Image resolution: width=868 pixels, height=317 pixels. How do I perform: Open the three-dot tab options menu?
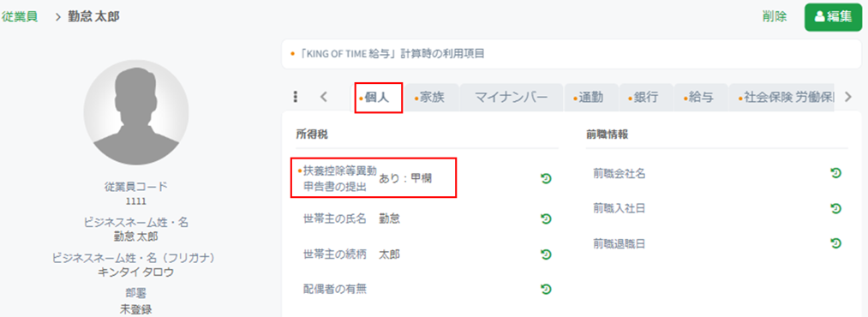(x=296, y=98)
